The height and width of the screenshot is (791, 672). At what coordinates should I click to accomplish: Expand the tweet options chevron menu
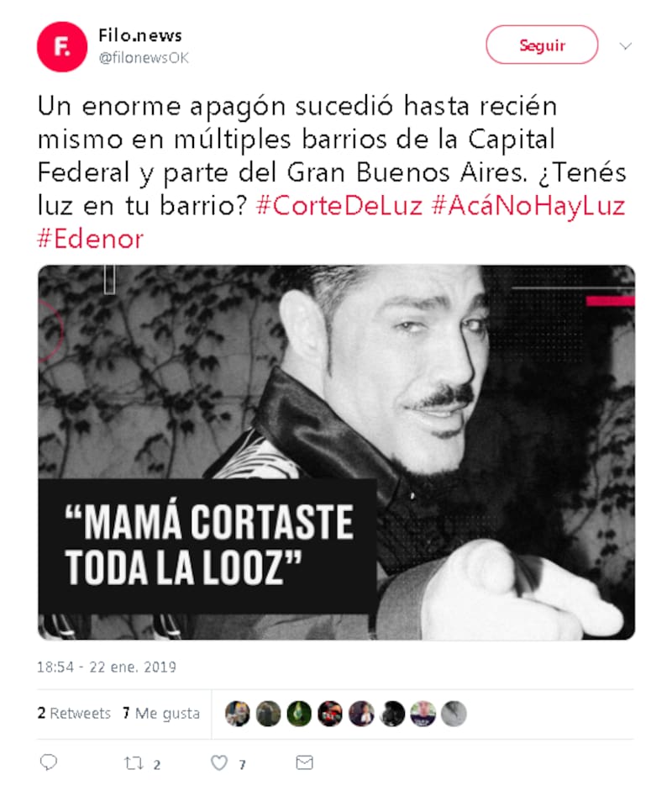[626, 46]
